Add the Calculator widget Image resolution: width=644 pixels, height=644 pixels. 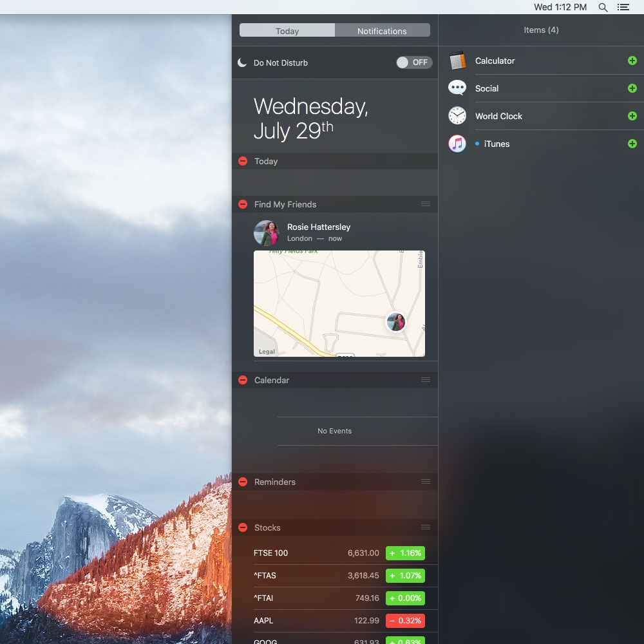632,61
